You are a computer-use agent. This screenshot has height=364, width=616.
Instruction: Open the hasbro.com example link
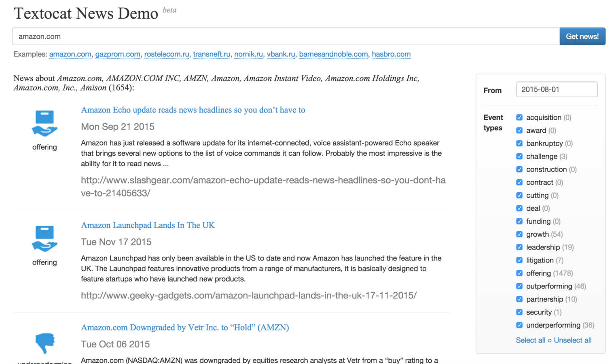click(x=391, y=54)
